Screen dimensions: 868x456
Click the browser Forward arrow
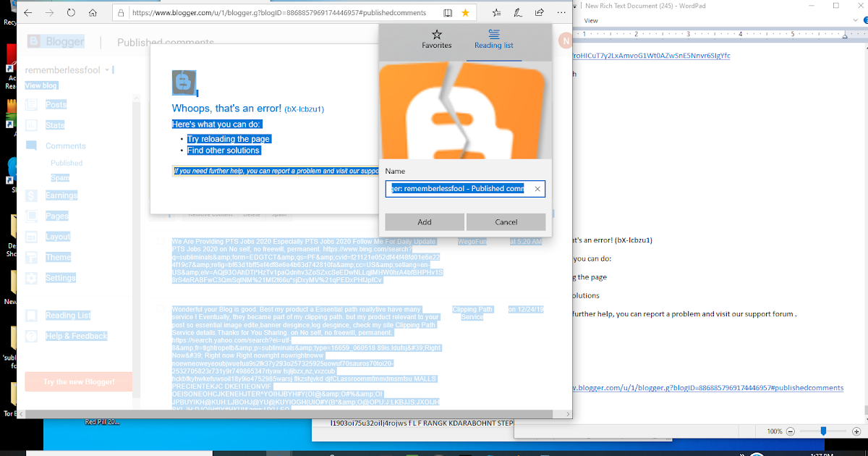click(49, 12)
